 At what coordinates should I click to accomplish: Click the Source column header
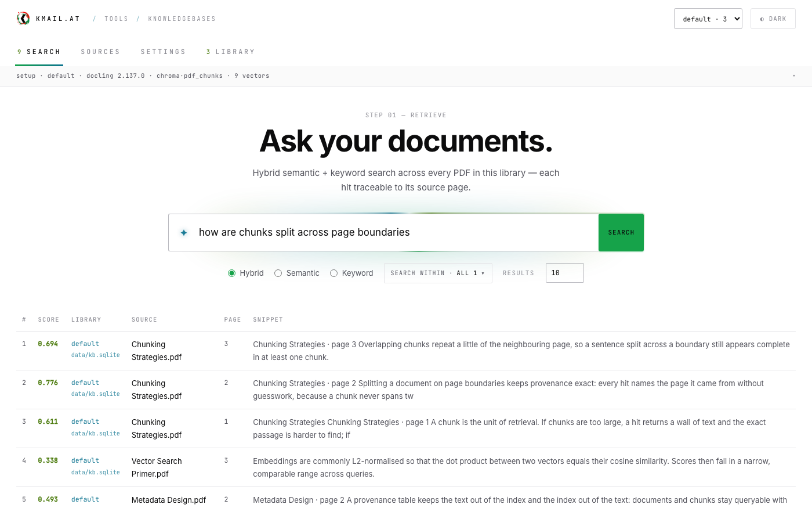[144, 320]
